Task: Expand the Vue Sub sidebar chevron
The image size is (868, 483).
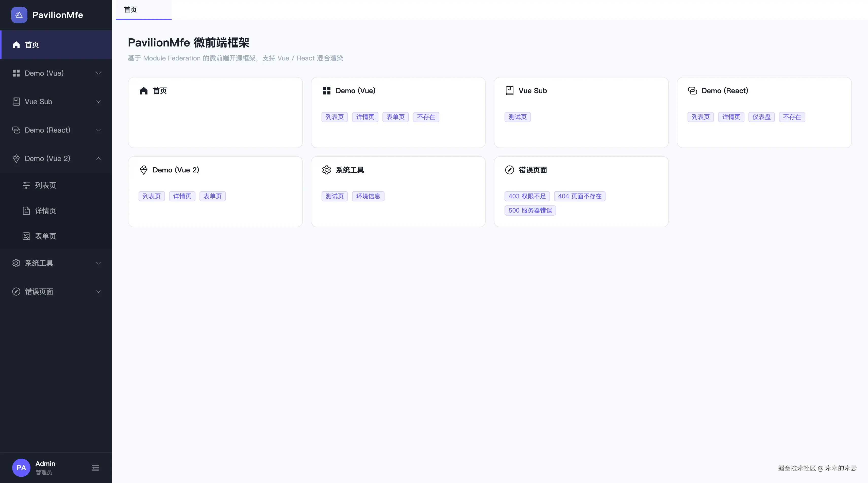Action: 98,102
